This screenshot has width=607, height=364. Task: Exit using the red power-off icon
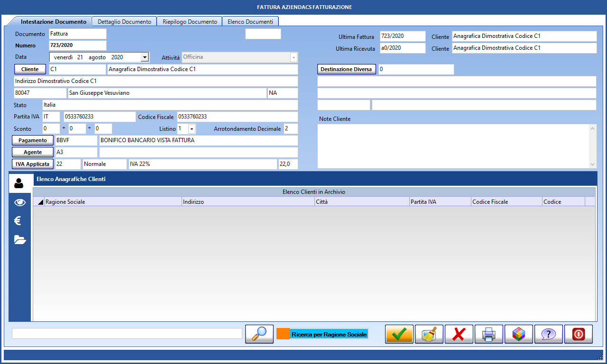tap(578, 334)
